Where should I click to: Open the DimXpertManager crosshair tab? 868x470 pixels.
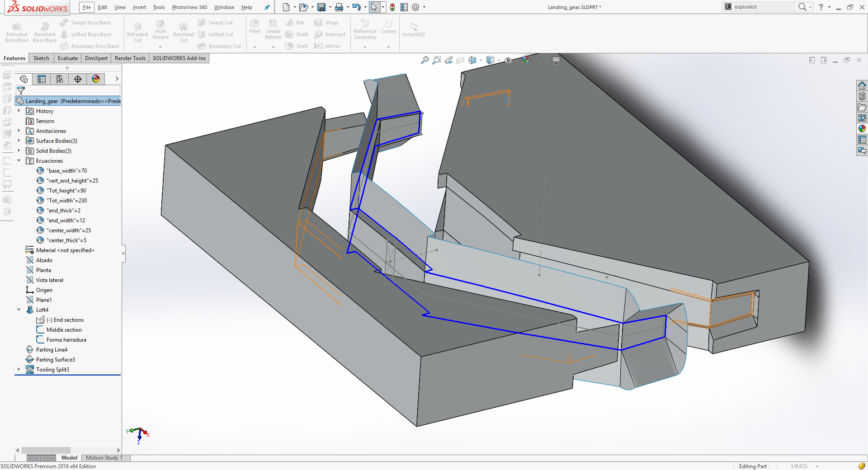pyautogui.click(x=78, y=79)
